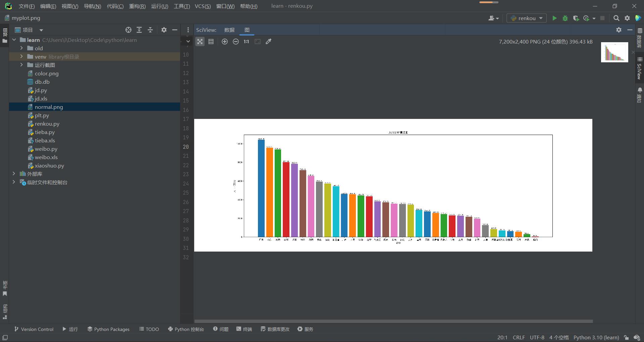Expand the 外部库 external libraries node
The height and width of the screenshot is (342, 644).
point(14,174)
